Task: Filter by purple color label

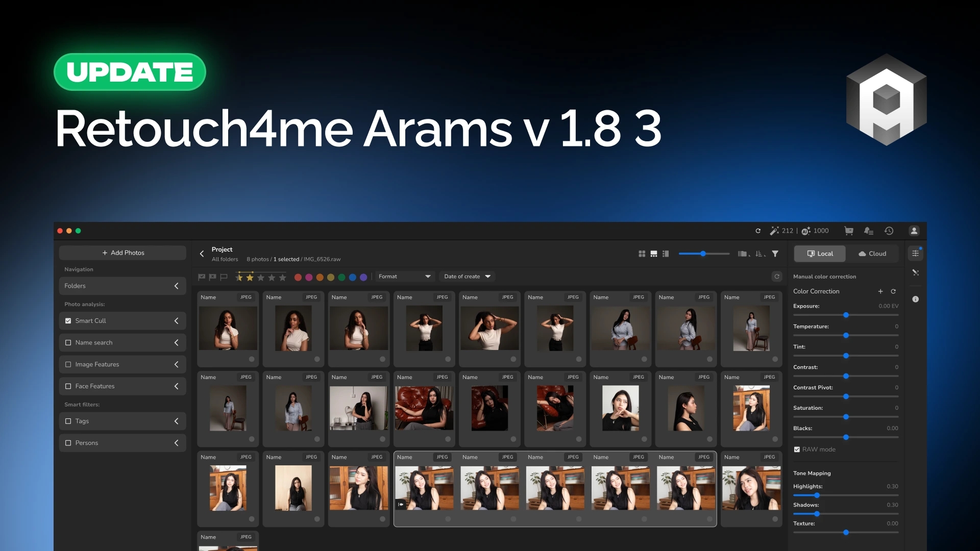Action: click(363, 278)
